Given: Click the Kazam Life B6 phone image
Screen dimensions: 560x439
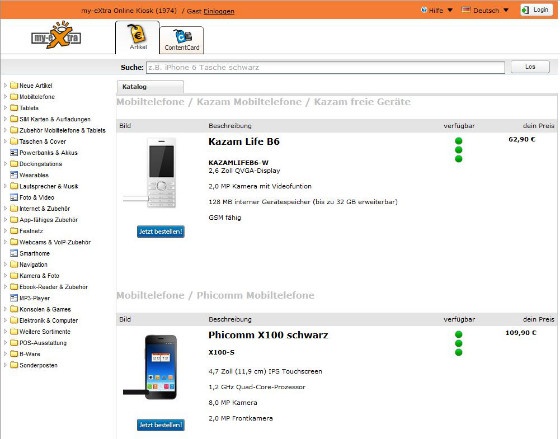Looking at the screenshot, I should click(x=161, y=173).
